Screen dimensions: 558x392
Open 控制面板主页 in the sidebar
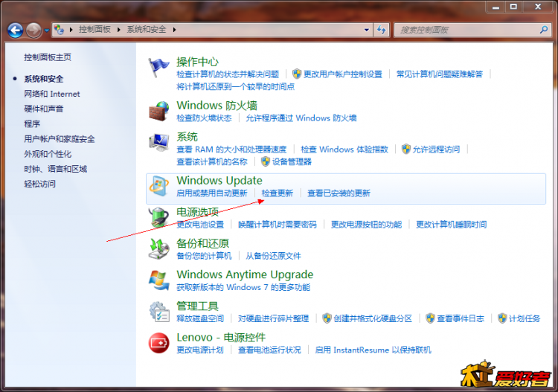[48, 57]
